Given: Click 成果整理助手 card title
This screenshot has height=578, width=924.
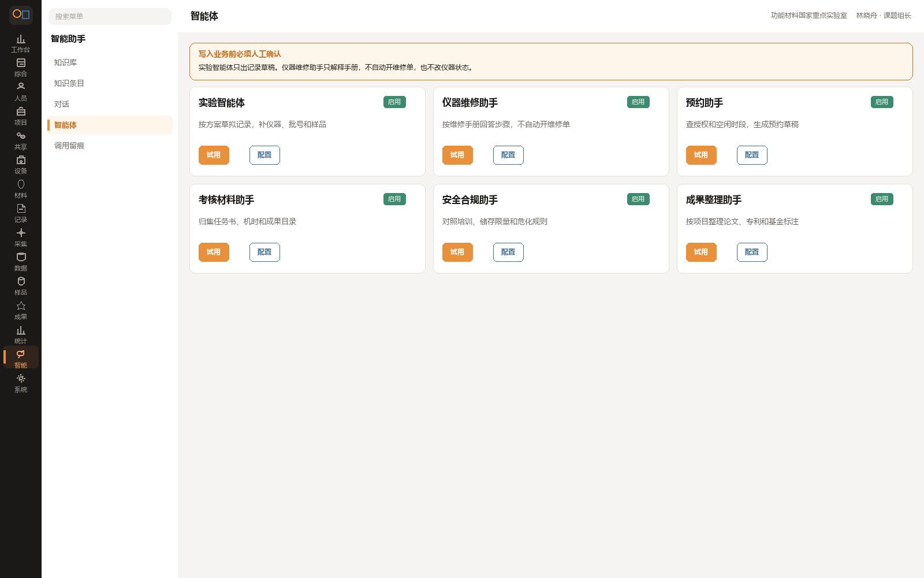Looking at the screenshot, I should coord(714,200).
